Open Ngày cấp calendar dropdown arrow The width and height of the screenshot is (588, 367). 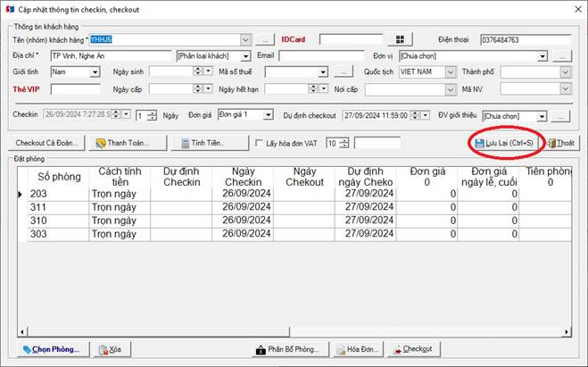(208, 88)
